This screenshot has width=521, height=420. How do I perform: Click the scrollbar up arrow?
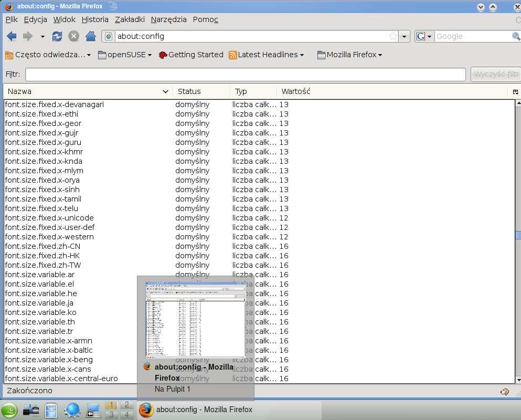518,103
